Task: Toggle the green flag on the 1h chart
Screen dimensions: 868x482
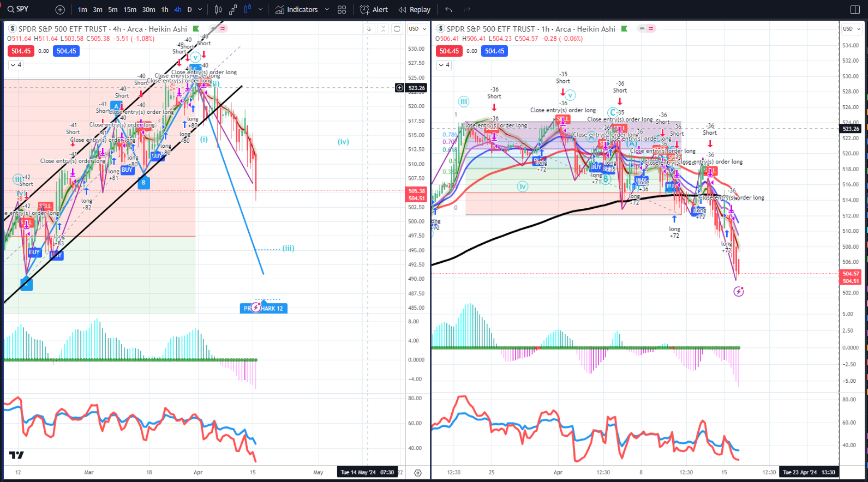Action: (625, 29)
